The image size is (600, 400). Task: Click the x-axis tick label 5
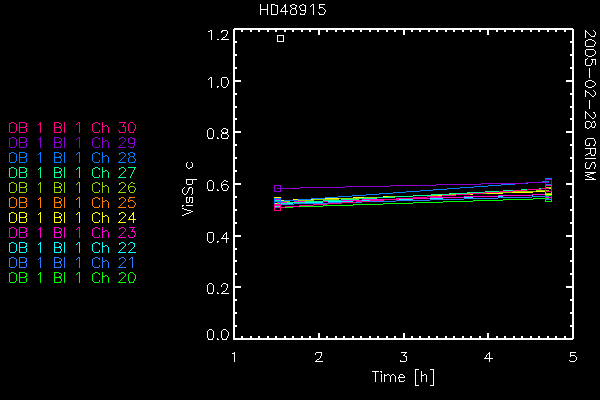click(573, 357)
